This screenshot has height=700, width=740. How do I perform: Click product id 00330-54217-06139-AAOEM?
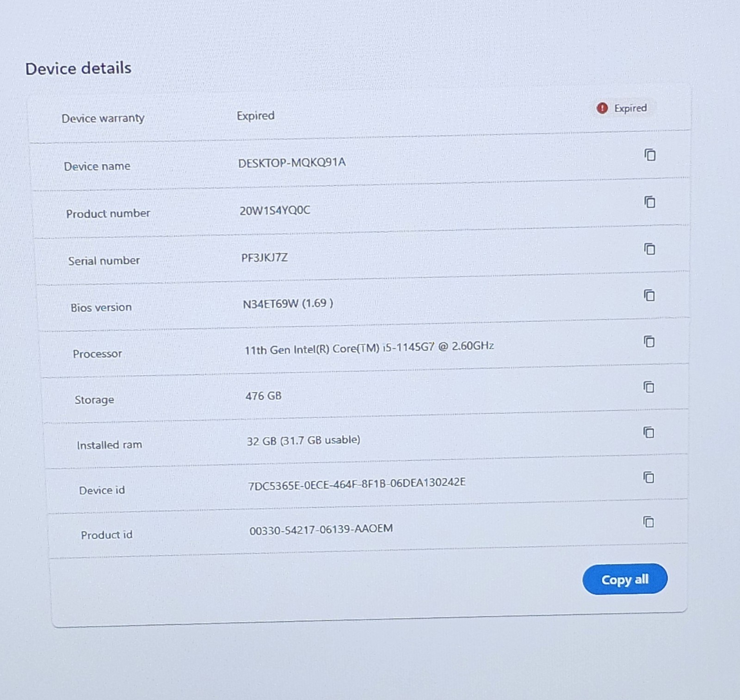pos(321,529)
